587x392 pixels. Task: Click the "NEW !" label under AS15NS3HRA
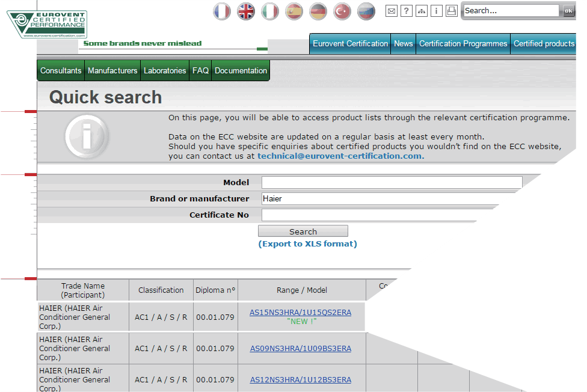point(302,322)
